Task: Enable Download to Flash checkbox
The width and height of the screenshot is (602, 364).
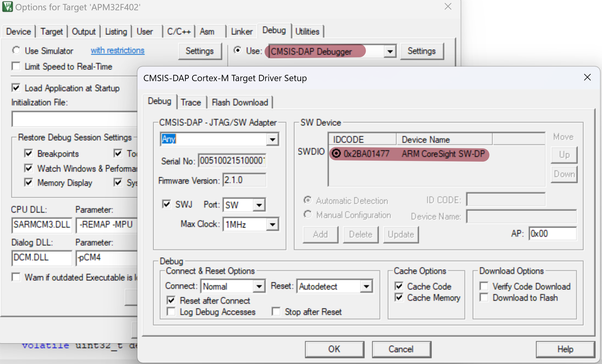Action: 484,297
